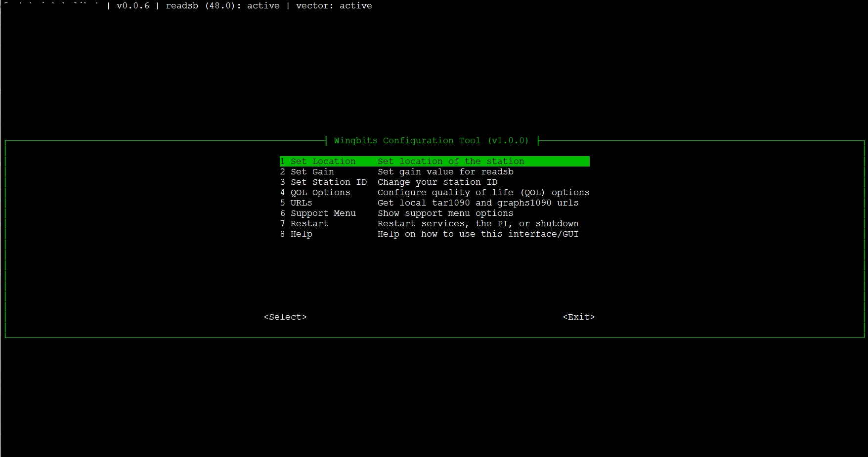Click description 'Help on how to use this interface/GUI'
This screenshot has width=868, height=457.
click(x=478, y=234)
